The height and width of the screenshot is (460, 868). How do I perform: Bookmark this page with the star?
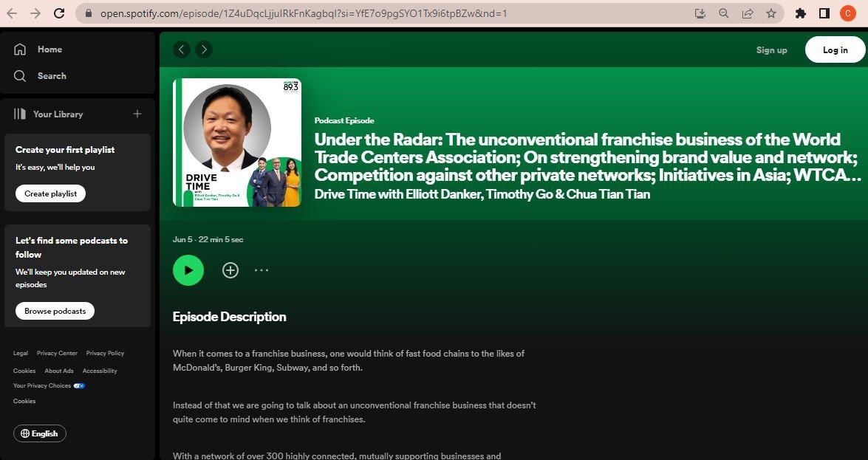(771, 13)
